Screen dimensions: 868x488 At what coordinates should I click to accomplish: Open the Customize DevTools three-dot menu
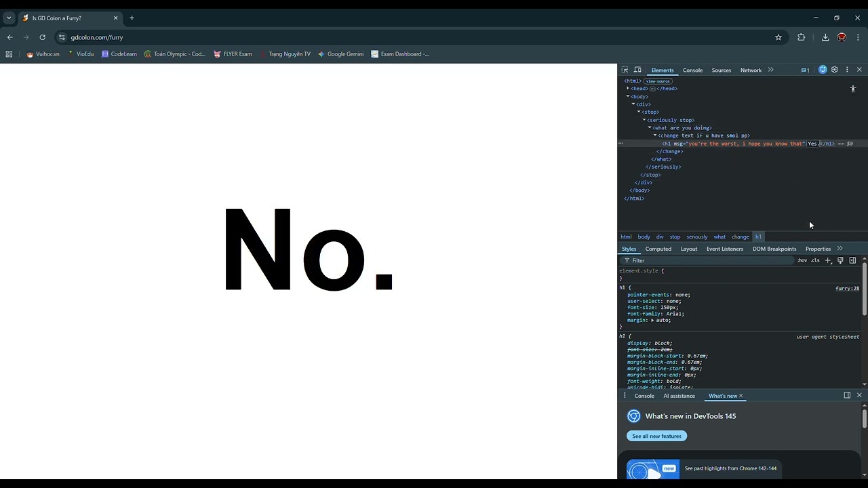pos(847,70)
